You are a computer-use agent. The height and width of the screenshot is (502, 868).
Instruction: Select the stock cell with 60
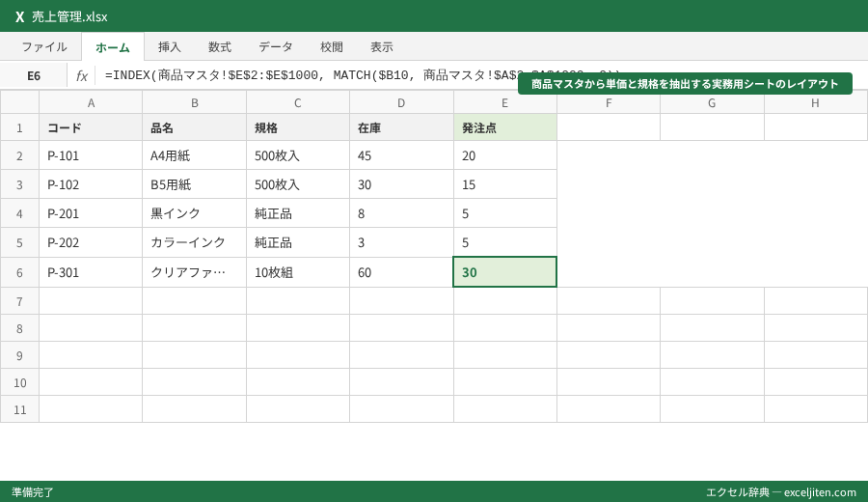point(401,272)
